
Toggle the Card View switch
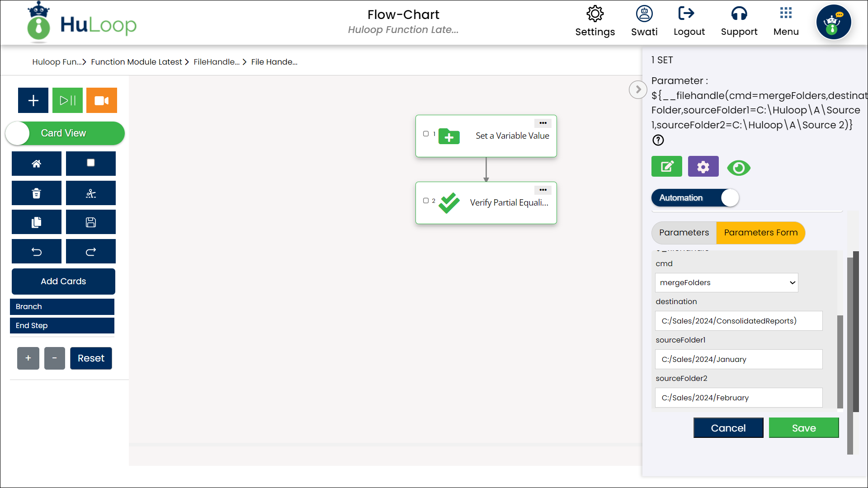(x=65, y=133)
